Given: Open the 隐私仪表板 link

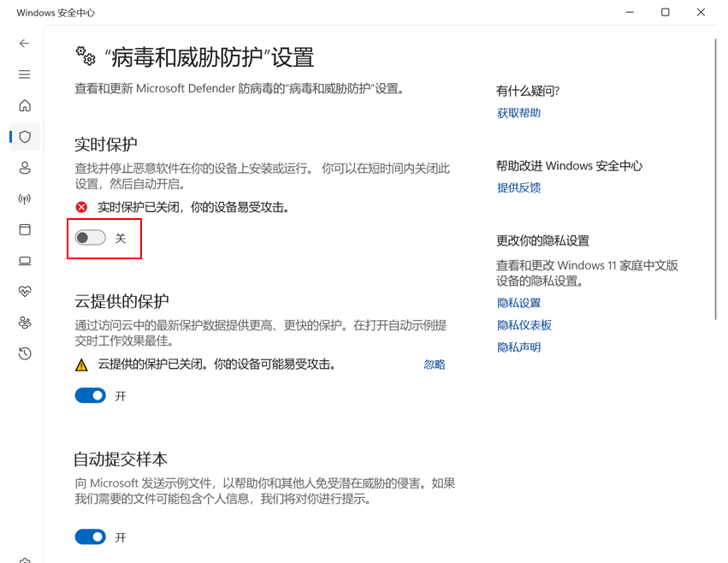Looking at the screenshot, I should tap(524, 325).
